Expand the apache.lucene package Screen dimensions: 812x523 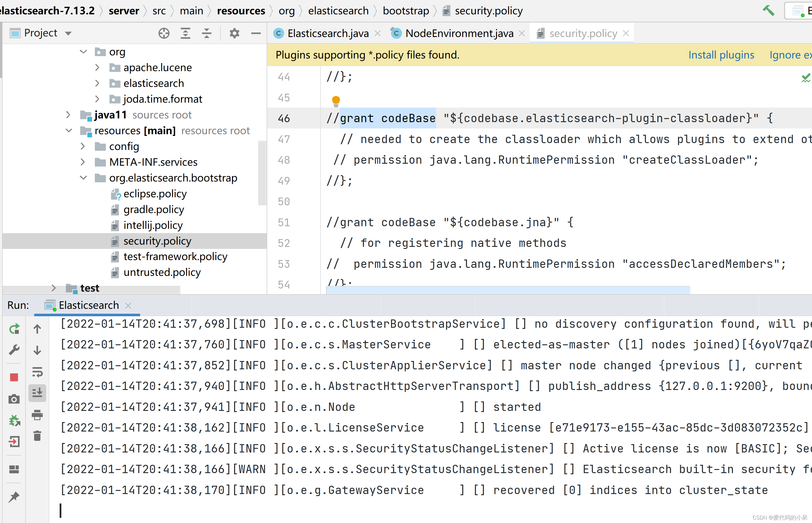pyautogui.click(x=97, y=68)
